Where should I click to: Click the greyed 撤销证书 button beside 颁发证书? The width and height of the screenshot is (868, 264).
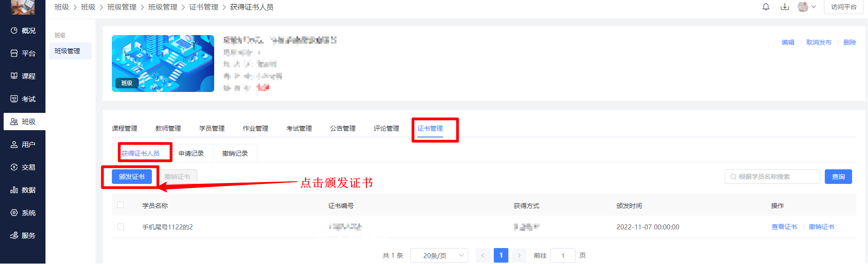click(x=177, y=177)
